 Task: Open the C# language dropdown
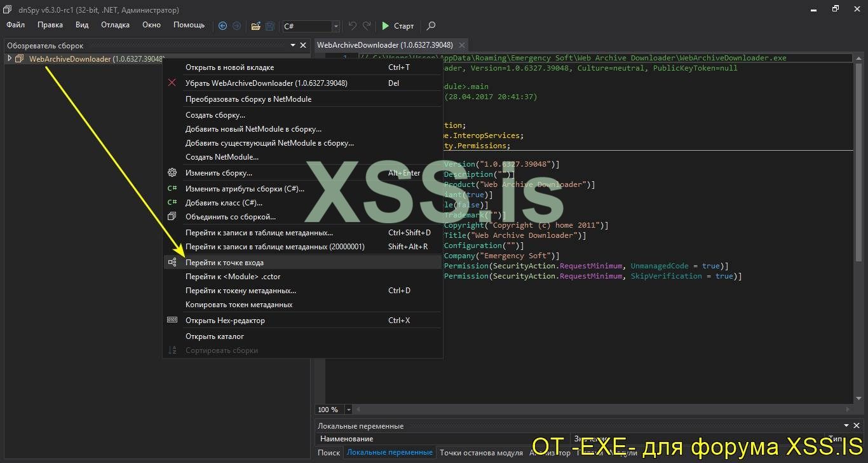tap(336, 26)
